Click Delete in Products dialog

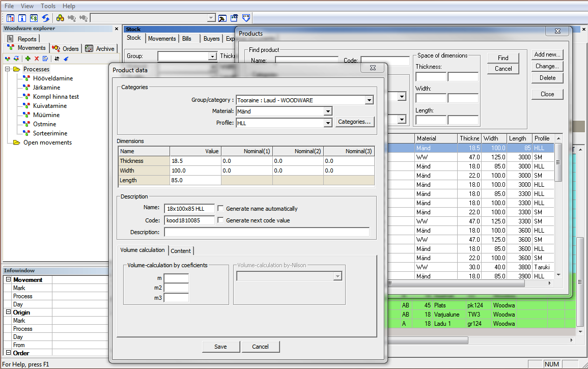tap(547, 78)
